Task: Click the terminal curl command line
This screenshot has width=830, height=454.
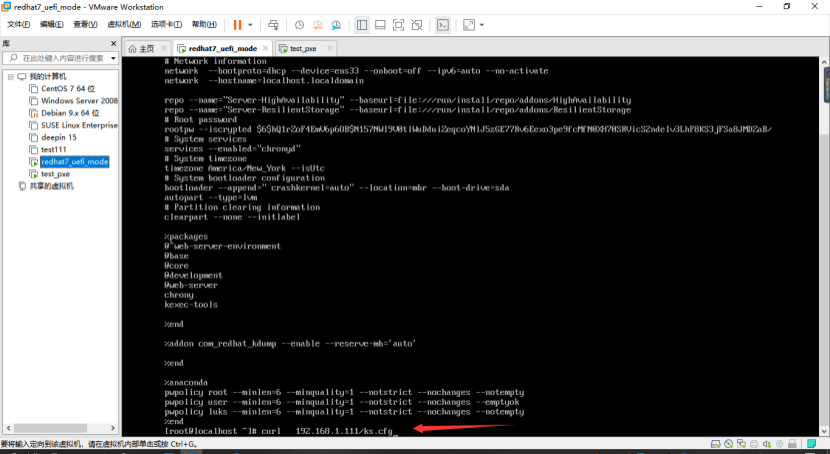Action: pyautogui.click(x=281, y=431)
